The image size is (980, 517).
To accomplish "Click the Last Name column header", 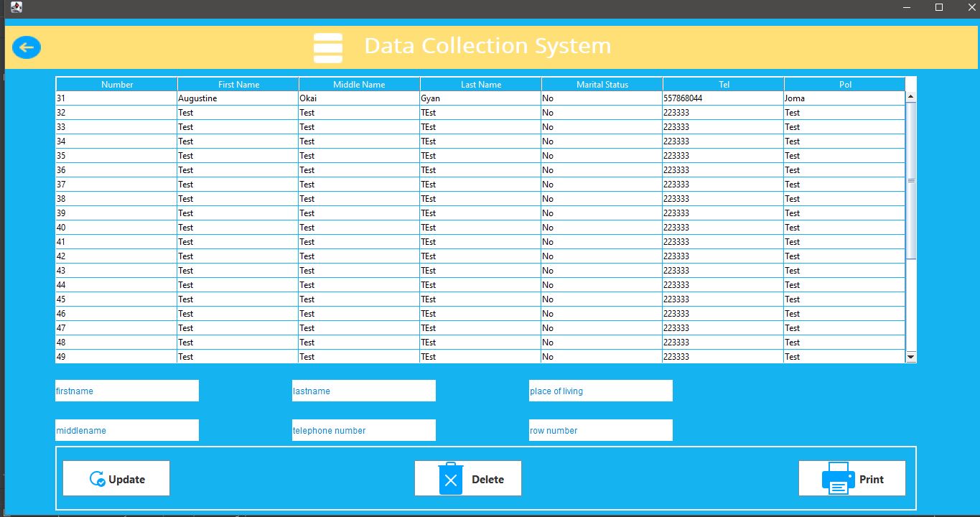I will point(481,84).
